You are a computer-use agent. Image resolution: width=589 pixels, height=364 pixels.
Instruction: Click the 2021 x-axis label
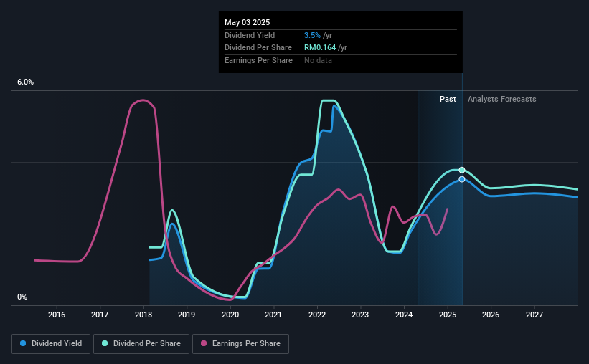click(x=273, y=315)
